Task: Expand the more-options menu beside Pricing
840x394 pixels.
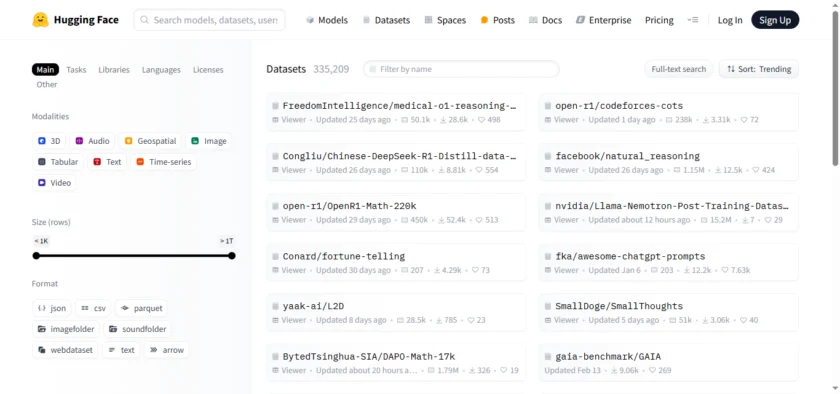Action: pyautogui.click(x=693, y=20)
